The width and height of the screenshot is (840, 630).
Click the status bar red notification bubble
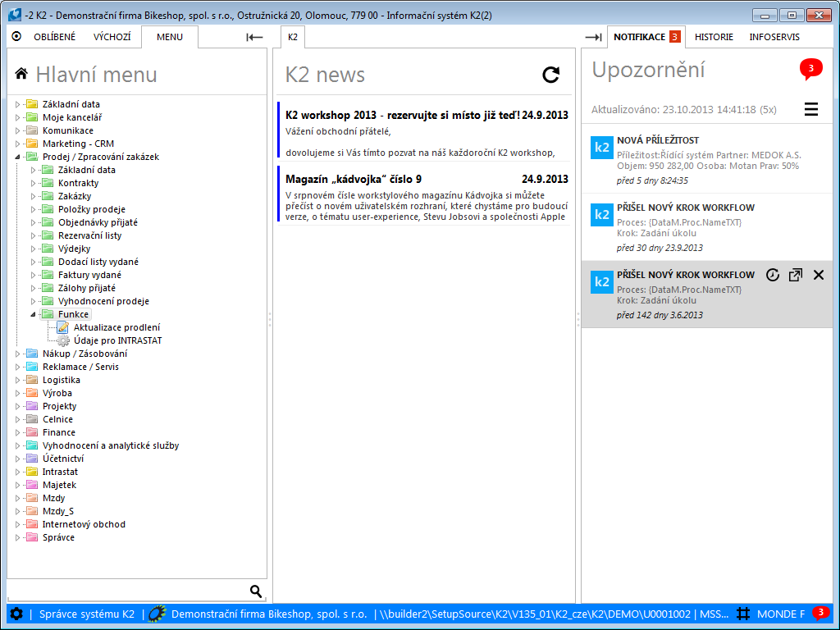click(820, 614)
